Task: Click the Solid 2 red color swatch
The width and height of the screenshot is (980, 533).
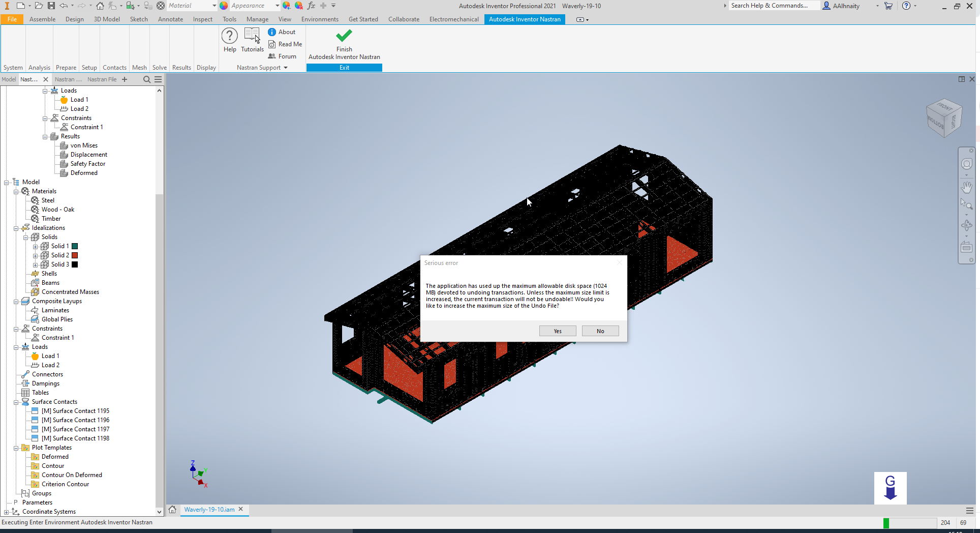Action: pyautogui.click(x=75, y=255)
